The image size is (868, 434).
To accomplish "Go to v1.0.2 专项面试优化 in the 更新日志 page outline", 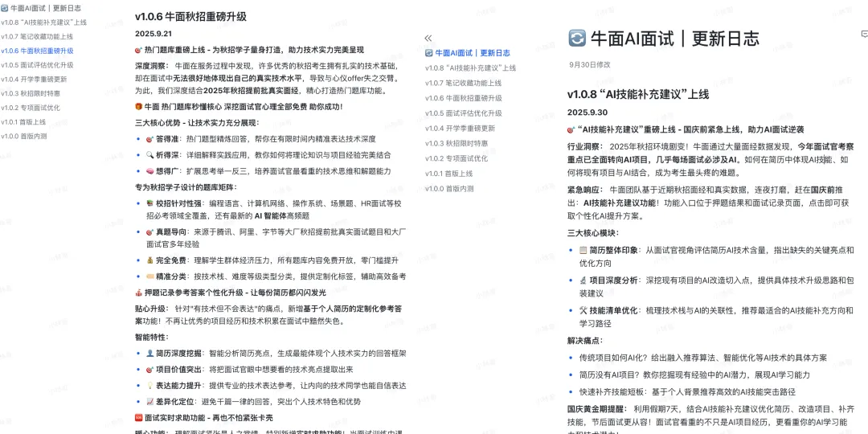I will coord(457,158).
